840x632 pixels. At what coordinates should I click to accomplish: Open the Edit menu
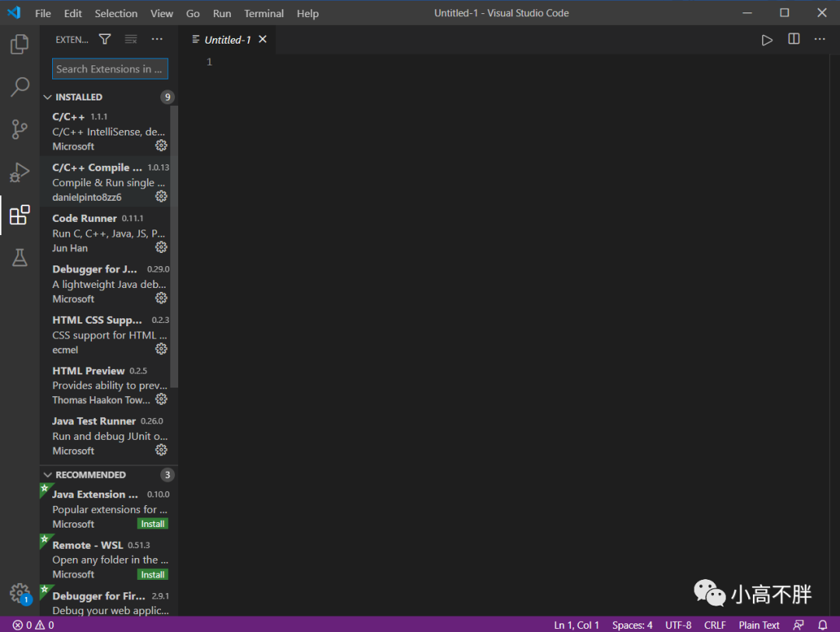coord(73,13)
